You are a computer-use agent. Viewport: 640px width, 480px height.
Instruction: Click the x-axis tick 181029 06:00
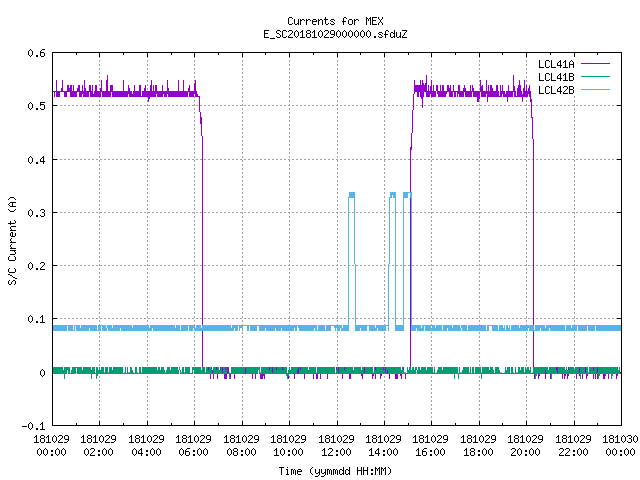[193, 445]
